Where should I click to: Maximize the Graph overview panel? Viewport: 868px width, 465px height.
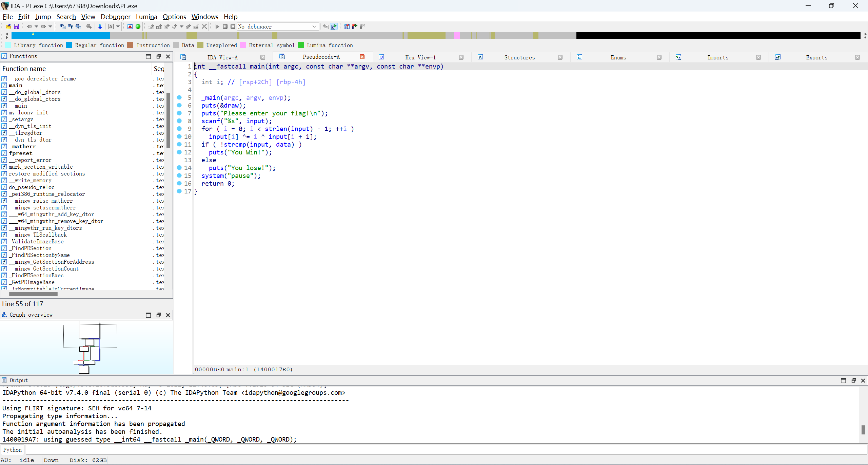tap(148, 315)
